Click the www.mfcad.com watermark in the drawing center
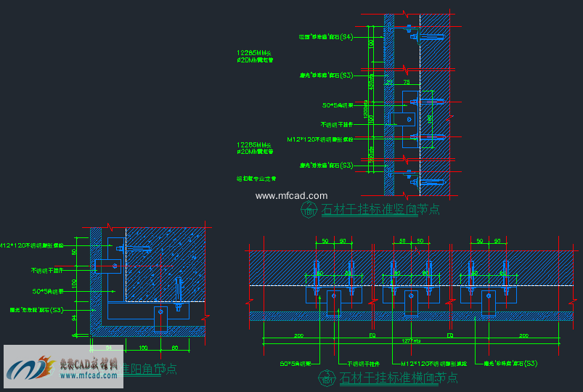Screen dimensions: 583x392 pyautogui.click(x=292, y=195)
